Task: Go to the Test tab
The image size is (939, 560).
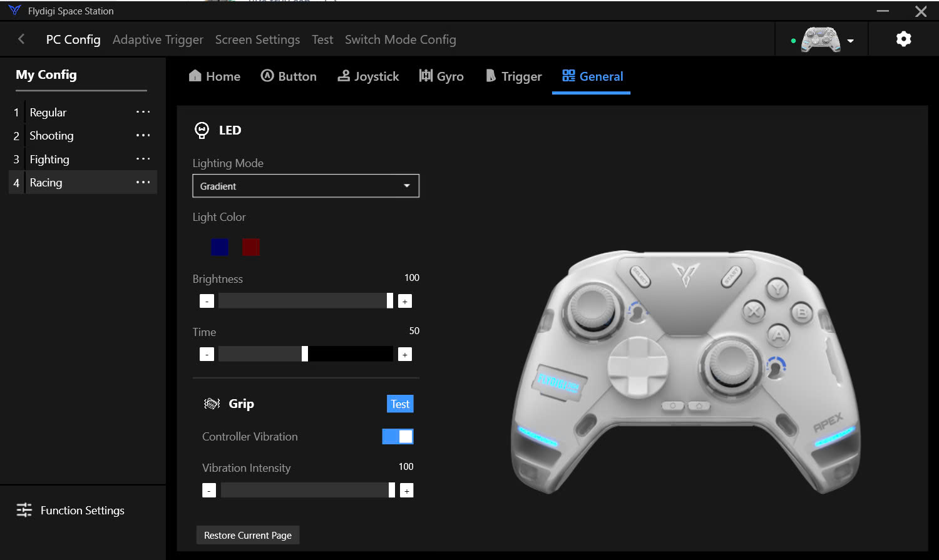Action: pos(322,39)
